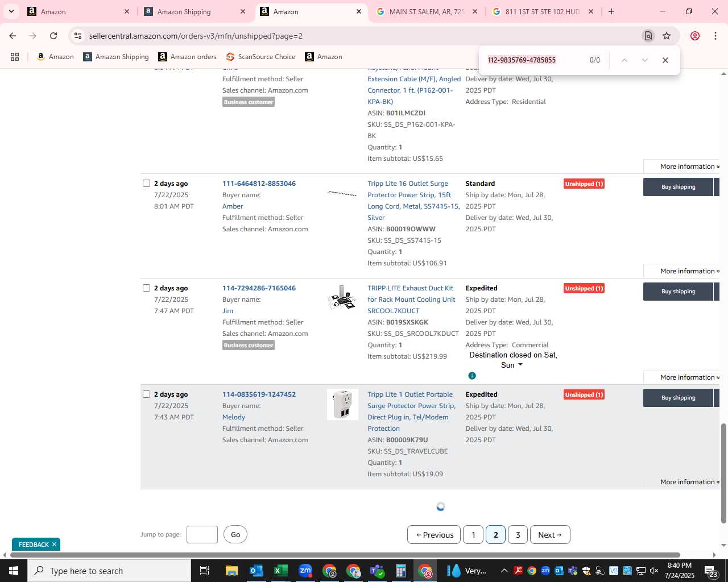The height and width of the screenshot is (582, 728).
Task: Open the Windows Start menu
Action: [x=13, y=571]
